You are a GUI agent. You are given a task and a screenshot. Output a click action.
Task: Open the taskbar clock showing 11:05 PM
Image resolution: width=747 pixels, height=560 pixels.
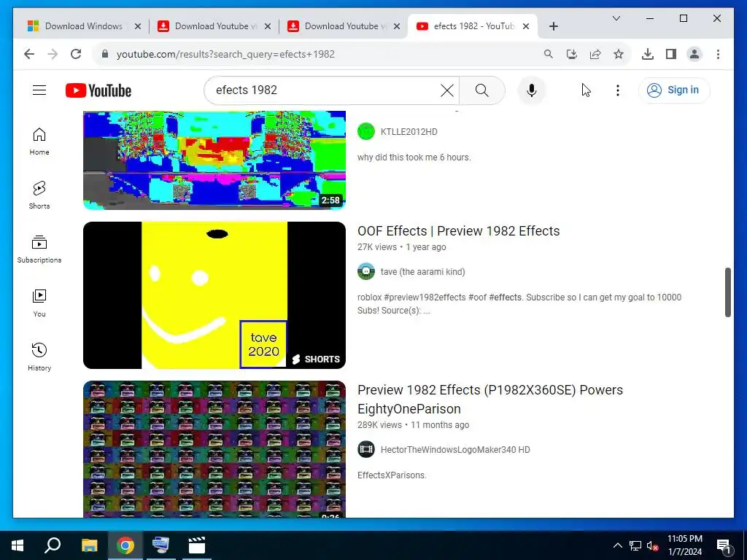[684, 545]
